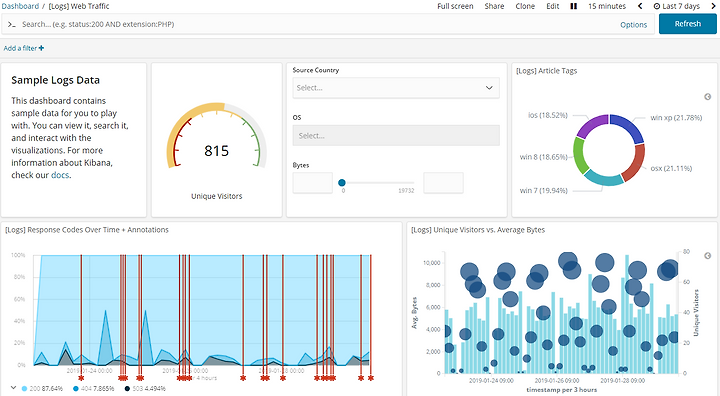Focus the Bytes maximum value field
The width and height of the screenshot is (720, 396).
tap(443, 182)
